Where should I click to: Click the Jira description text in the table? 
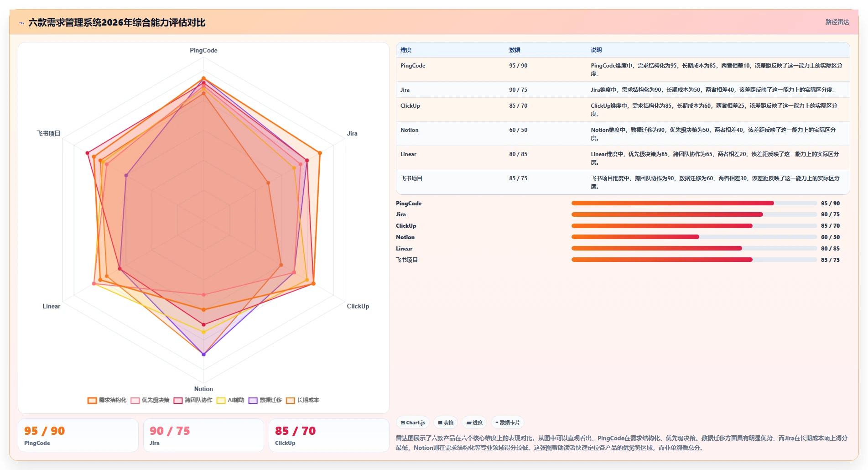pyautogui.click(x=714, y=90)
